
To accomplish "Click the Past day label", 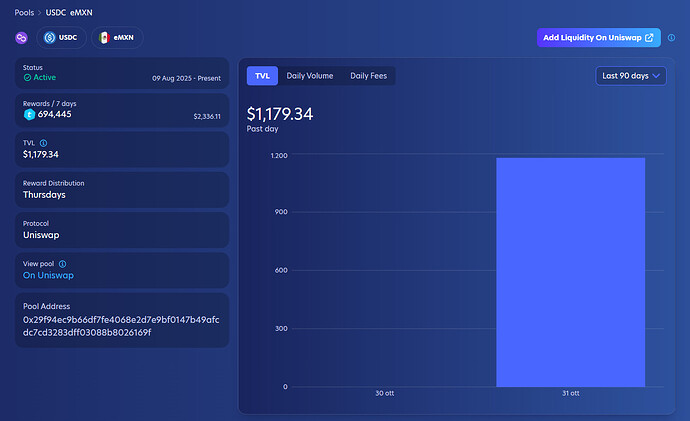I will pos(262,129).
